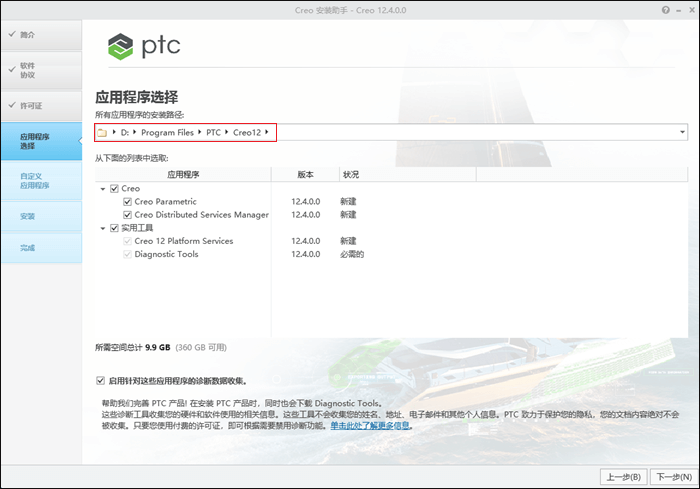
Task: Click the 必需的 status for Diagnostic Tools
Action: 352,255
